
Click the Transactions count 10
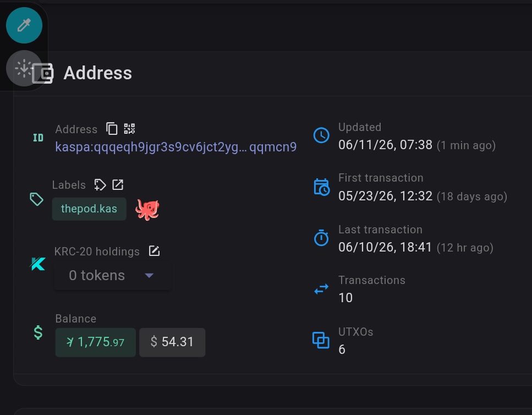345,298
